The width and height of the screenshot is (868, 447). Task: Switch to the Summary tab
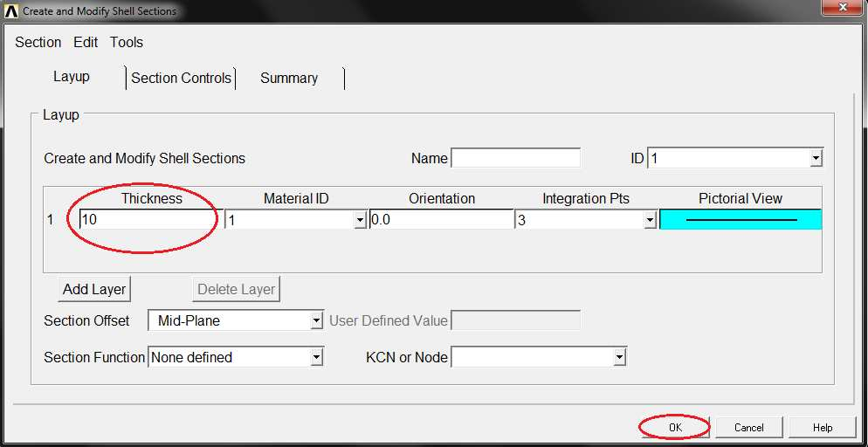[x=289, y=78]
